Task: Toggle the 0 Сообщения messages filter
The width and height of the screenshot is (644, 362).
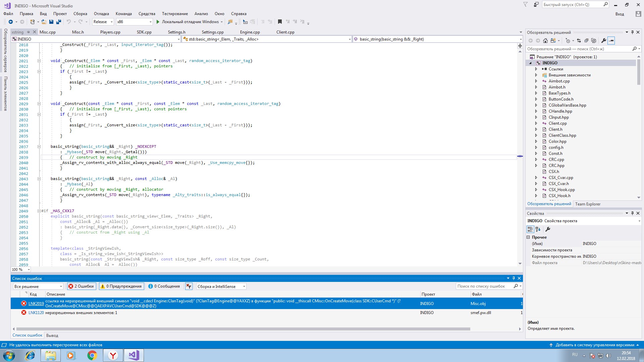Action: pos(164,286)
